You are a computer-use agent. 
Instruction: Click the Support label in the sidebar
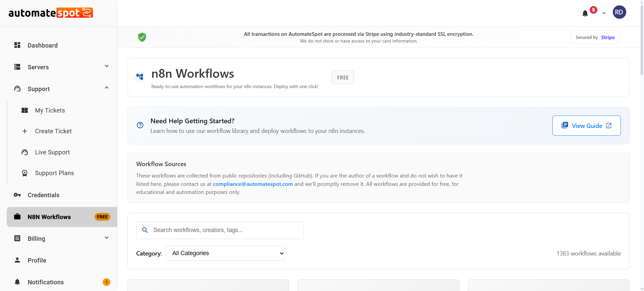pyautogui.click(x=39, y=89)
